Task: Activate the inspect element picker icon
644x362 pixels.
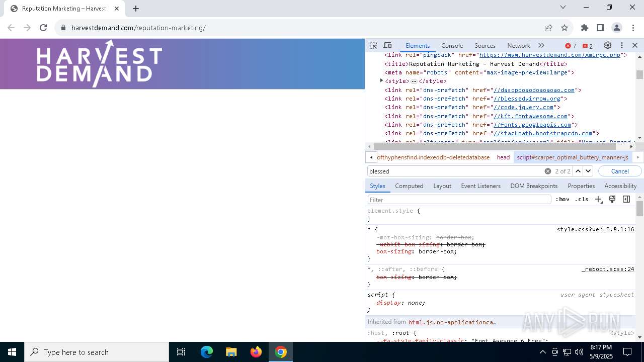Action: [x=373, y=45]
